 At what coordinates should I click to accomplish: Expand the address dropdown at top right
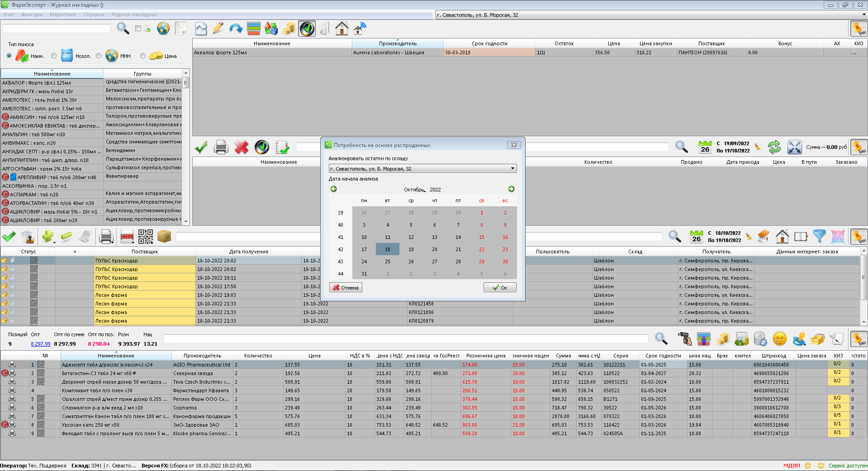point(863,15)
